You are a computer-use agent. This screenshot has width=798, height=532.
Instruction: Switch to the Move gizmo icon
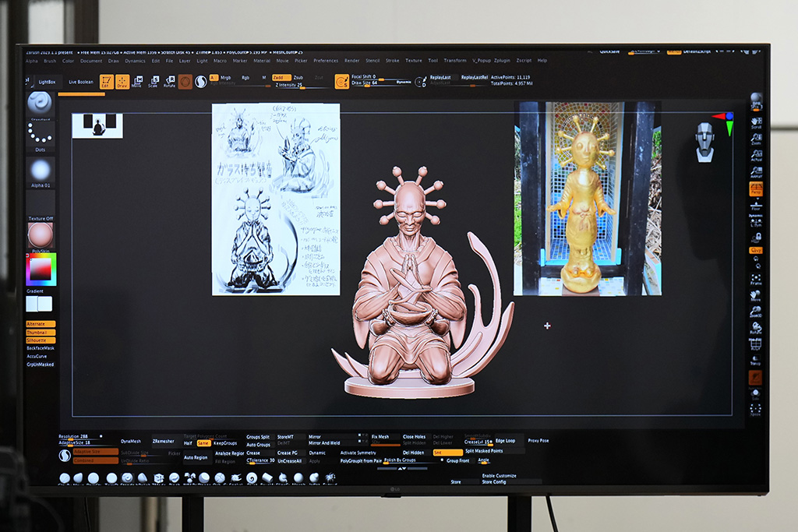coord(137,81)
